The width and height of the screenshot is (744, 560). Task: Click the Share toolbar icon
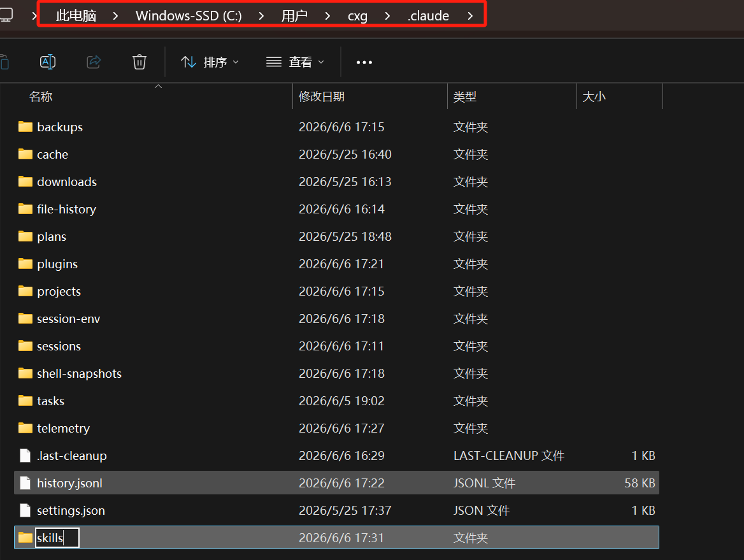(x=94, y=62)
